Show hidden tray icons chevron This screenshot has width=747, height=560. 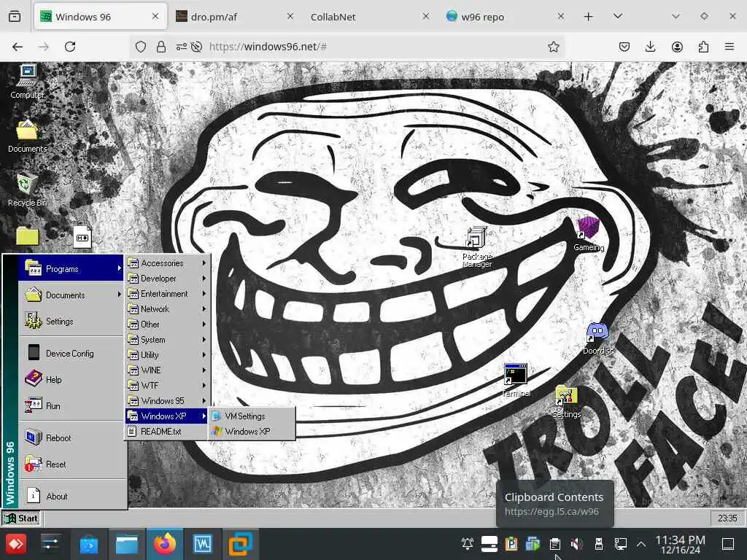point(641,544)
